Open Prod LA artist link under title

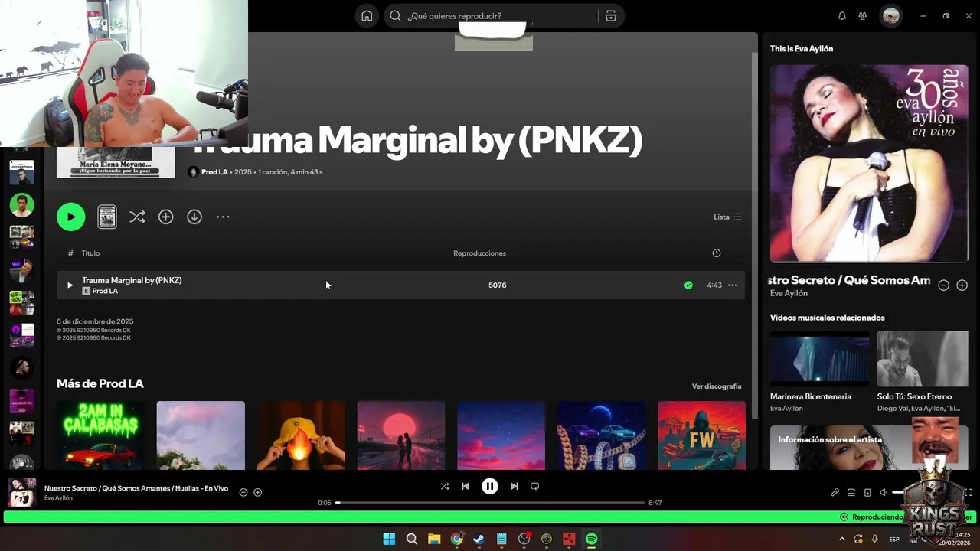click(x=214, y=172)
